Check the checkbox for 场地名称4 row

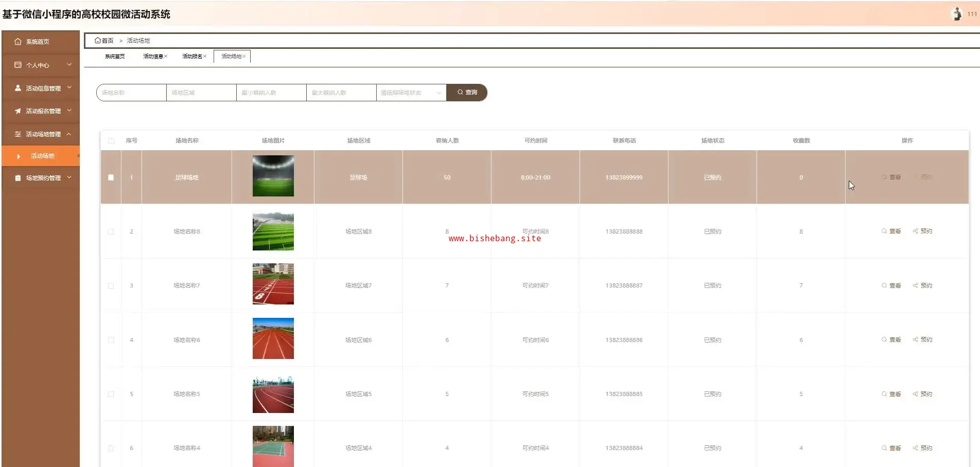(111, 448)
